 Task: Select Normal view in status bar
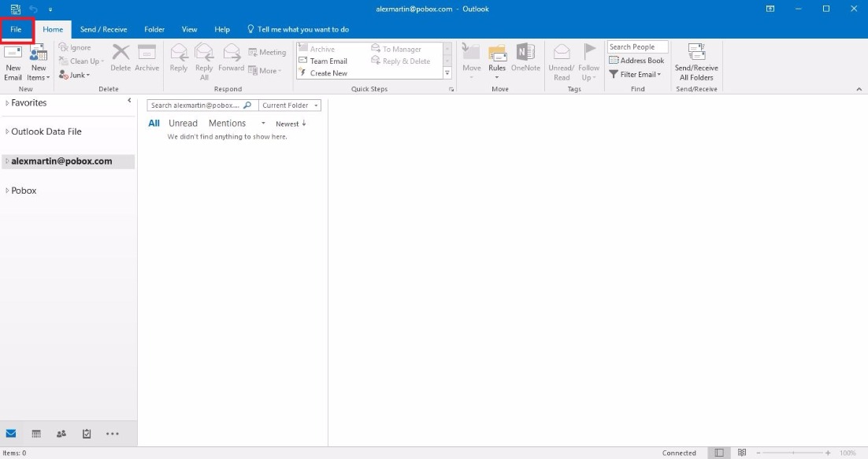click(x=718, y=453)
